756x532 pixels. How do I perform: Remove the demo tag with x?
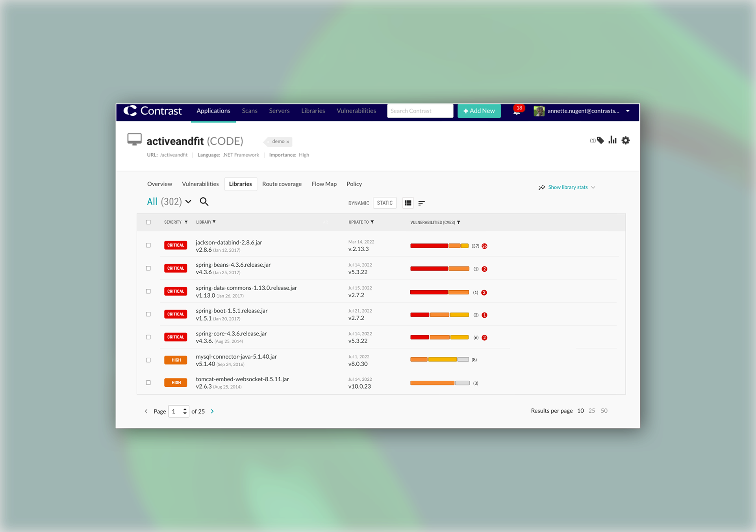tap(288, 142)
